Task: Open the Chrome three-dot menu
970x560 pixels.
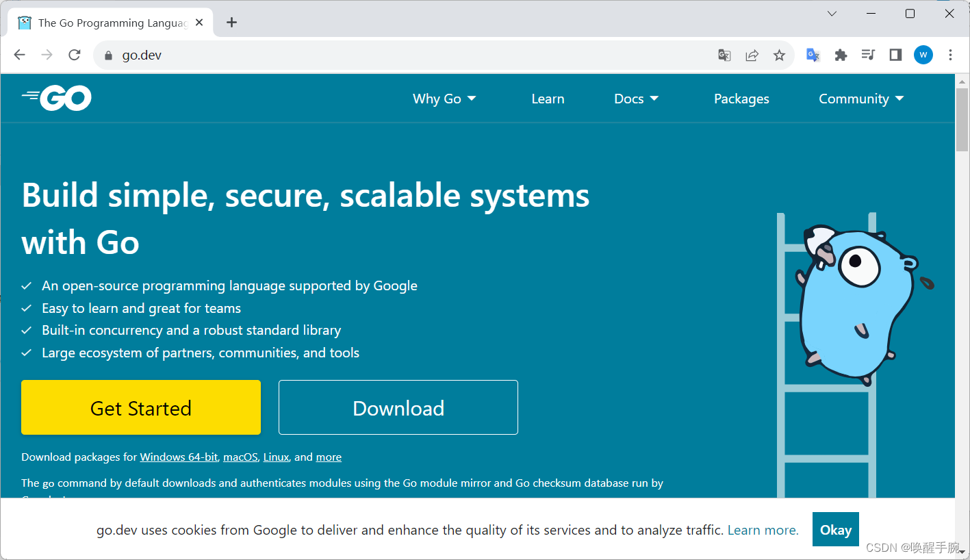Action: tap(950, 55)
